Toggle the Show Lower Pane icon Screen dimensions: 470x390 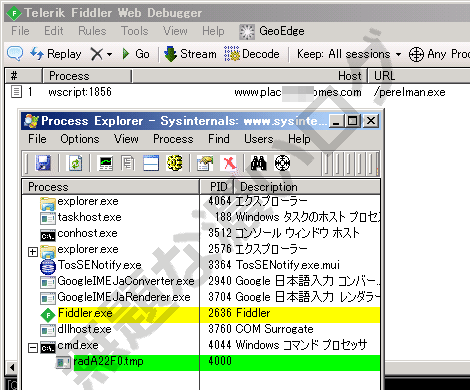(151, 163)
